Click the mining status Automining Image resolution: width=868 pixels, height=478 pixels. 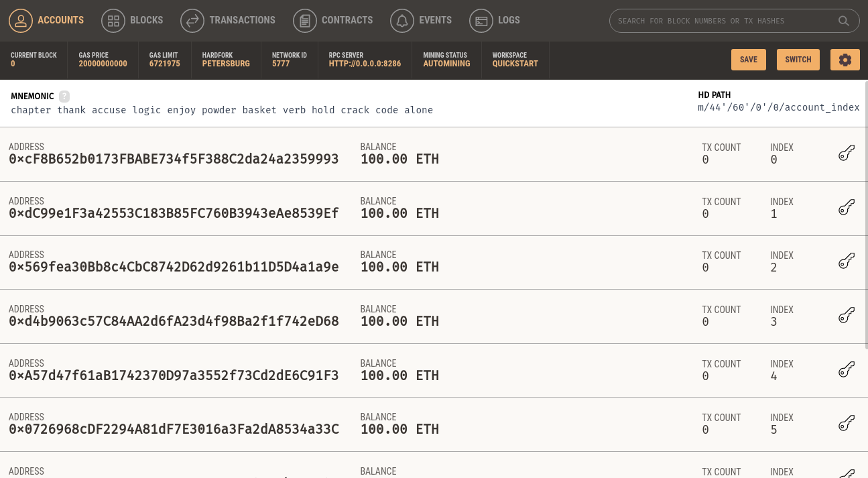pos(446,64)
